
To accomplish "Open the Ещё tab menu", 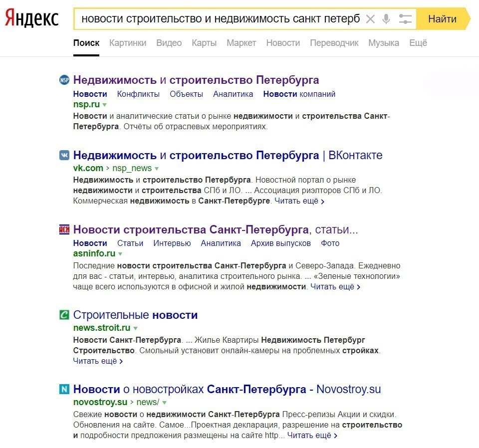I will 418,43.
